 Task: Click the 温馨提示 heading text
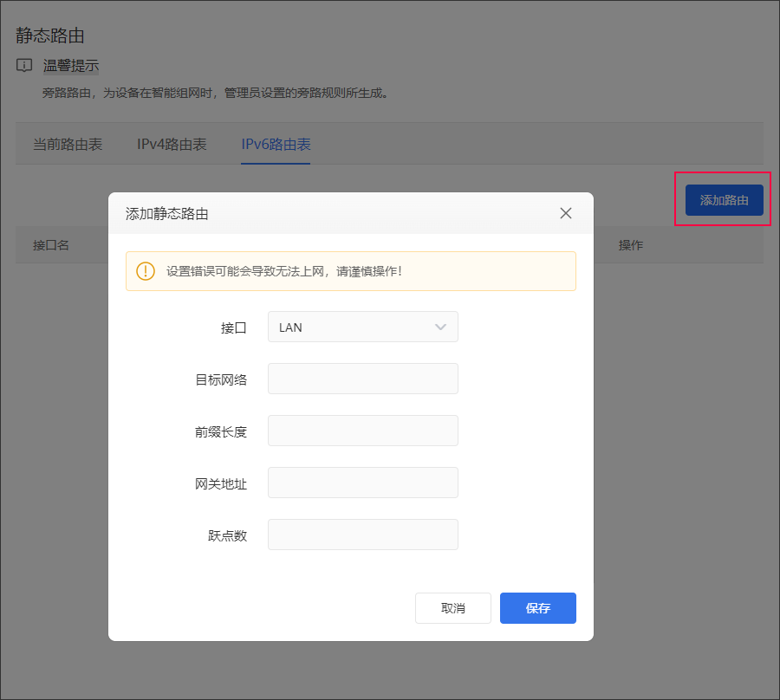pyautogui.click(x=71, y=66)
